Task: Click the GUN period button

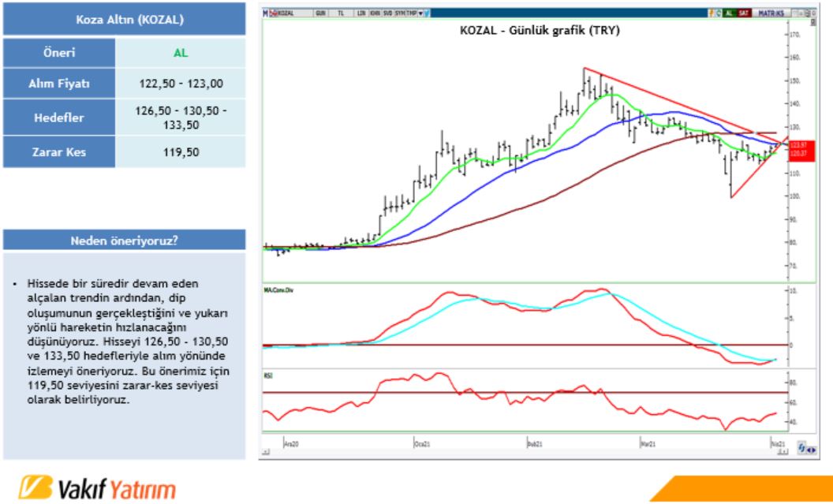Action: pos(320,13)
